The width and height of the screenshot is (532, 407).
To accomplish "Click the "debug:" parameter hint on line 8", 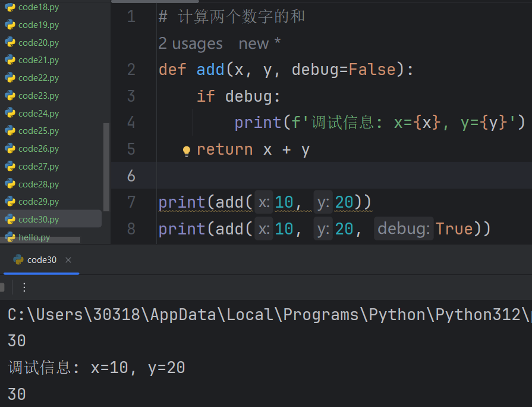I will point(404,229).
